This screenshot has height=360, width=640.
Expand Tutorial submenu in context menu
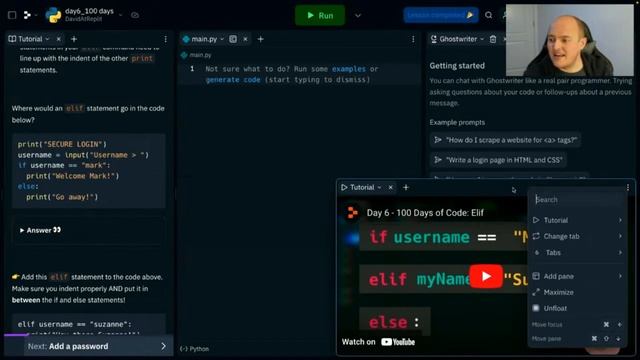click(620, 220)
